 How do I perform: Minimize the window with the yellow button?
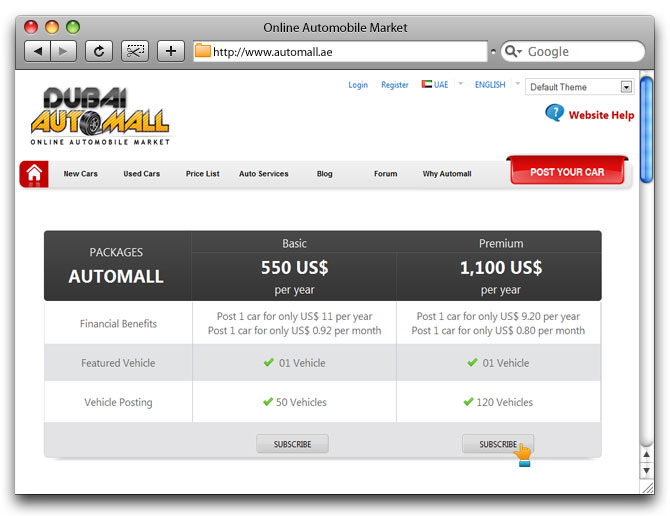pyautogui.click(x=52, y=27)
